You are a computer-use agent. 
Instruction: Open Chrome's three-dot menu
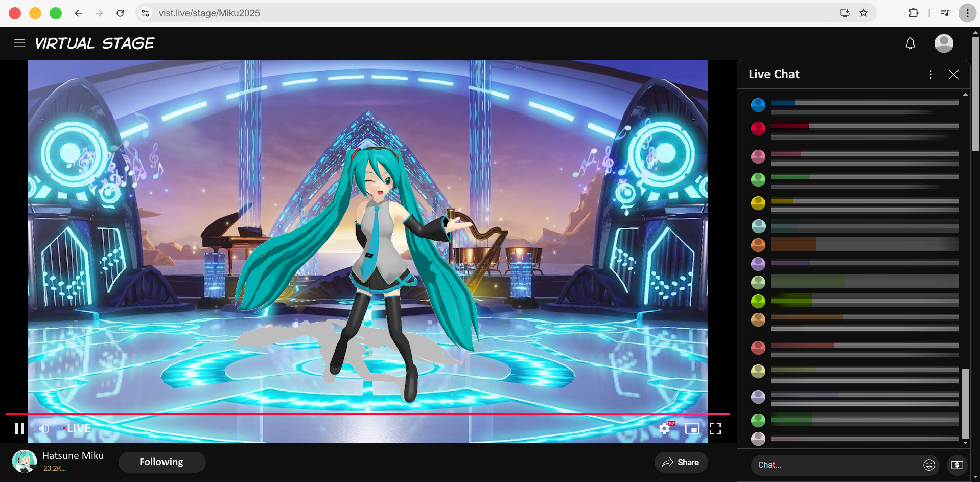[967, 13]
